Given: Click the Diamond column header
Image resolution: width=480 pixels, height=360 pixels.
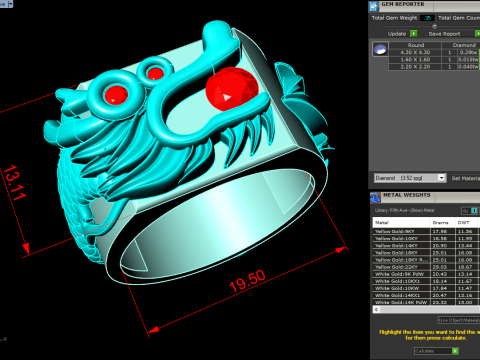Looking at the screenshot, I should click(464, 45).
